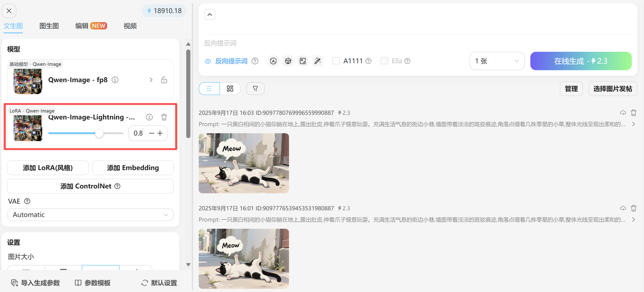The width and height of the screenshot is (644, 292).
Task: Collapse the prompt box with the up chevron
Action: [210, 15]
